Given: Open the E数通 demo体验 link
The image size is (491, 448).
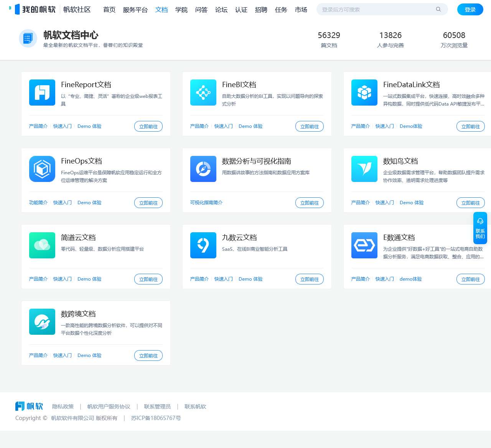Looking at the screenshot, I should coord(411,279).
